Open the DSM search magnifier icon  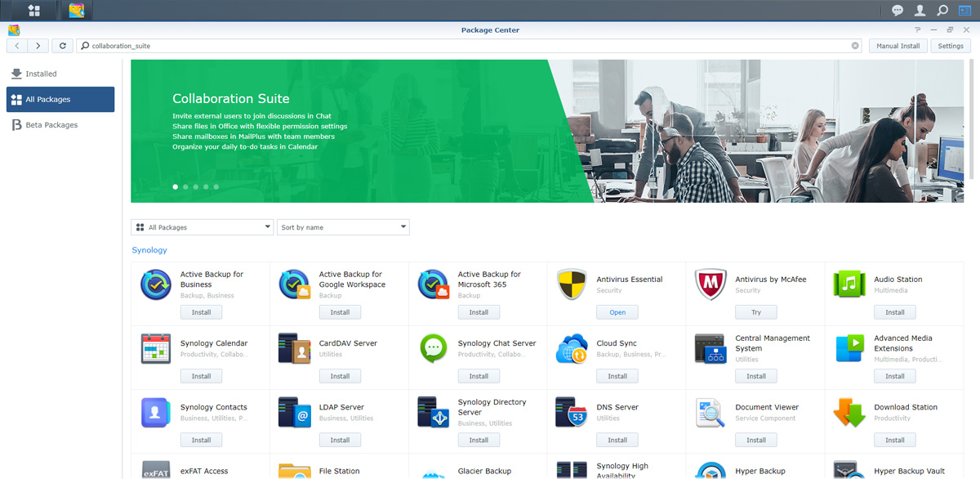pyautogui.click(x=942, y=11)
